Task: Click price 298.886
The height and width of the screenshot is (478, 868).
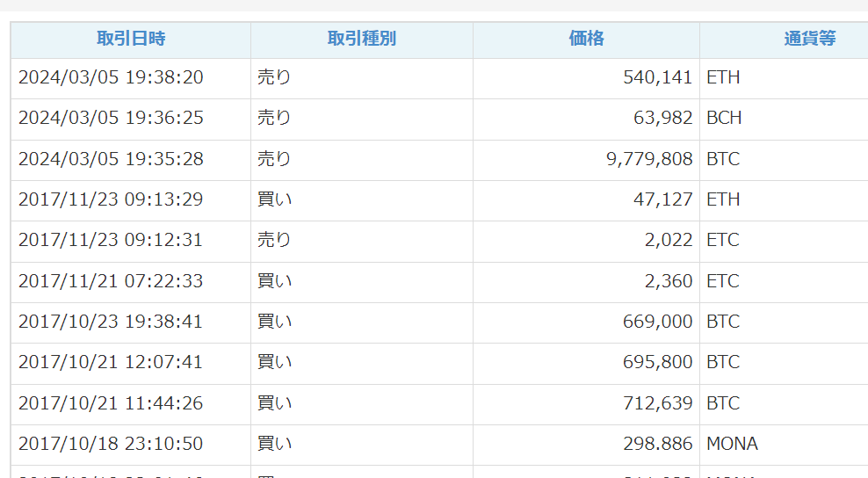Action: [658, 444]
